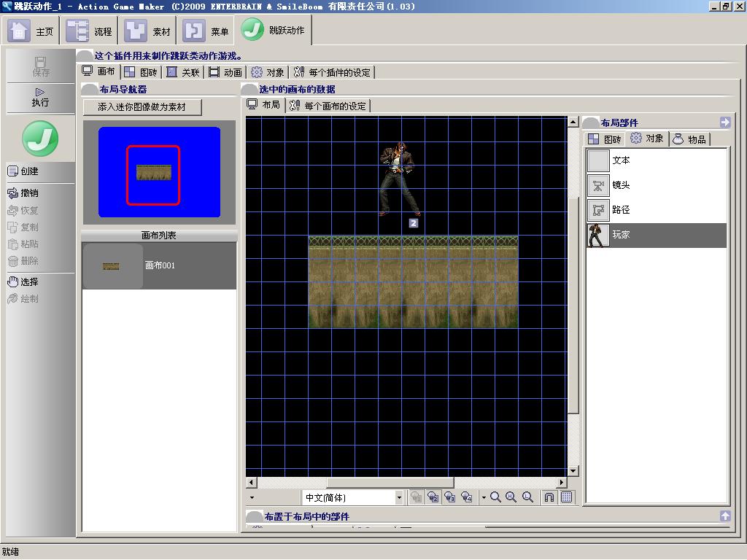Open the top 对象 tab
Screen dimensions: 747x560
(x=267, y=72)
